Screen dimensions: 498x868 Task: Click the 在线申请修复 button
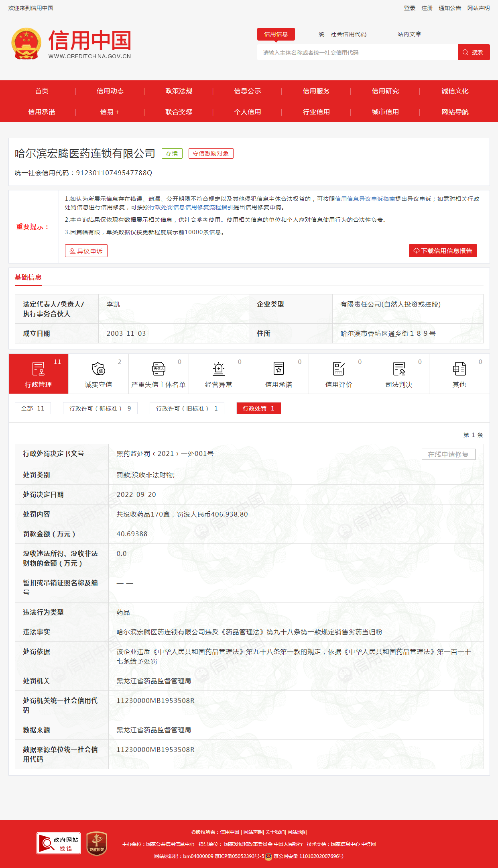448,454
